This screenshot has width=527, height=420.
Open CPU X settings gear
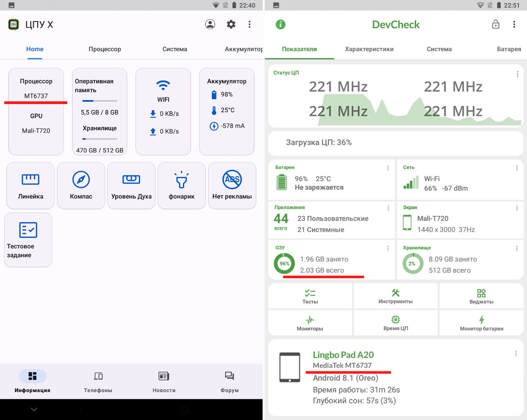click(x=231, y=24)
